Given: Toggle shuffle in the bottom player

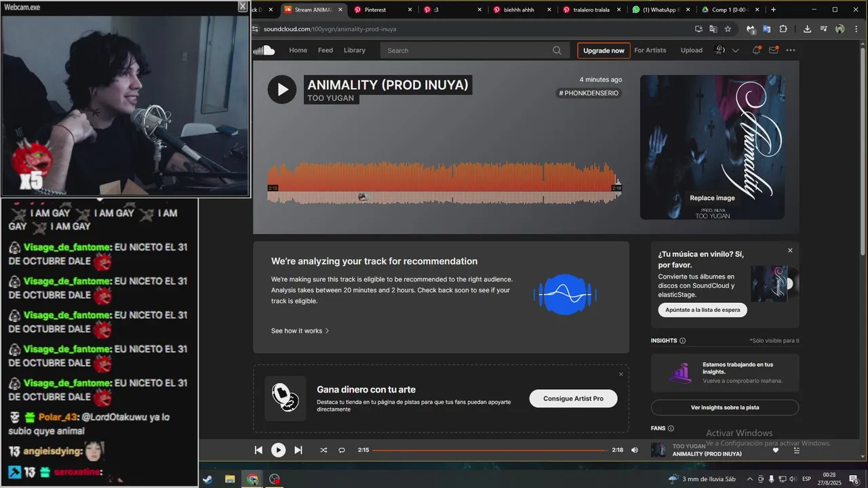Looking at the screenshot, I should coord(323,450).
